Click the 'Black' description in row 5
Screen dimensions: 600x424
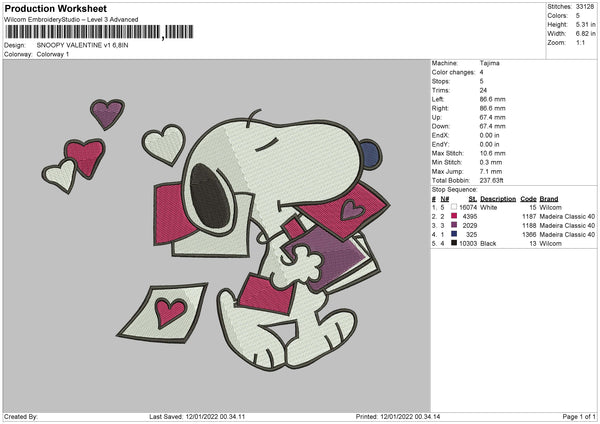coord(488,243)
